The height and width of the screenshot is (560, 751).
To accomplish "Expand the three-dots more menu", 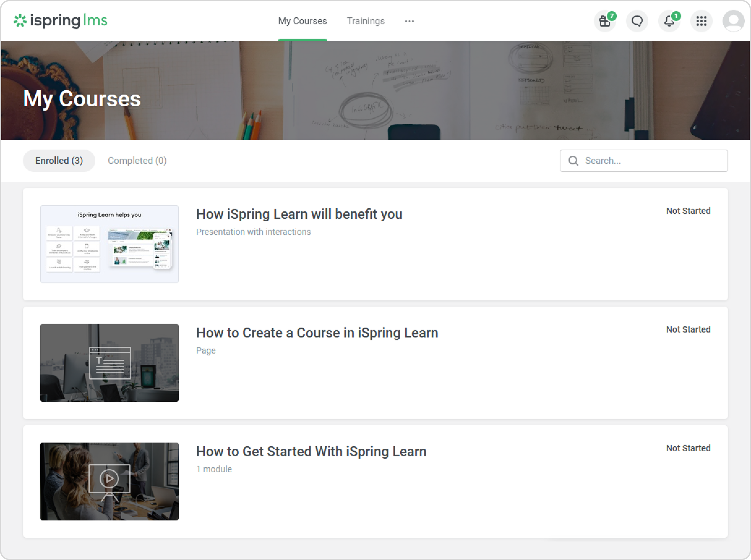I will click(x=409, y=21).
